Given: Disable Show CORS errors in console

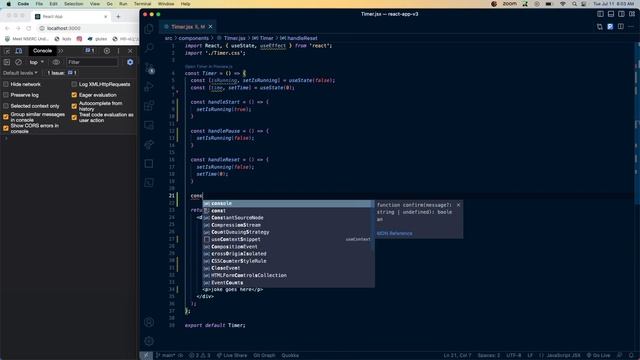Looking at the screenshot, I should (x=6, y=128).
